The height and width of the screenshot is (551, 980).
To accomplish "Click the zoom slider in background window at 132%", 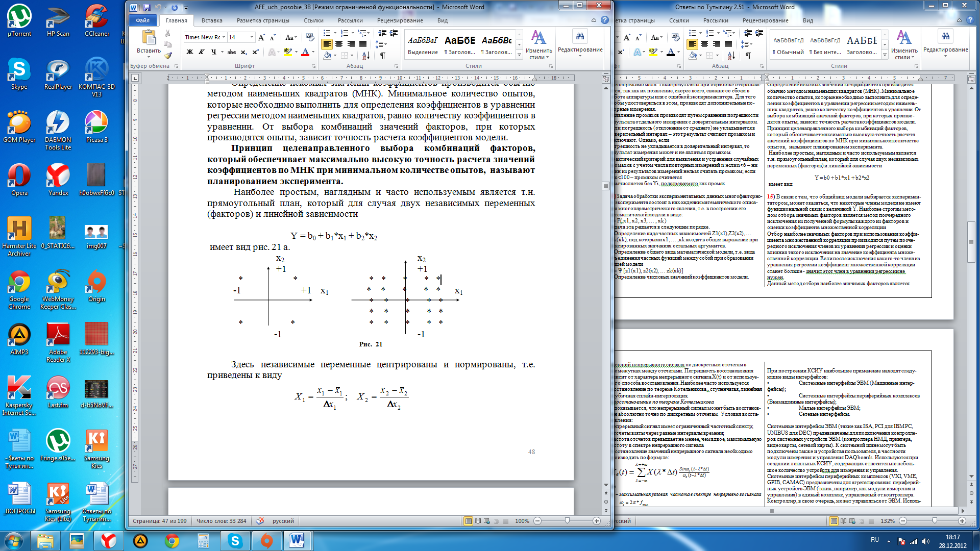I will (x=935, y=521).
